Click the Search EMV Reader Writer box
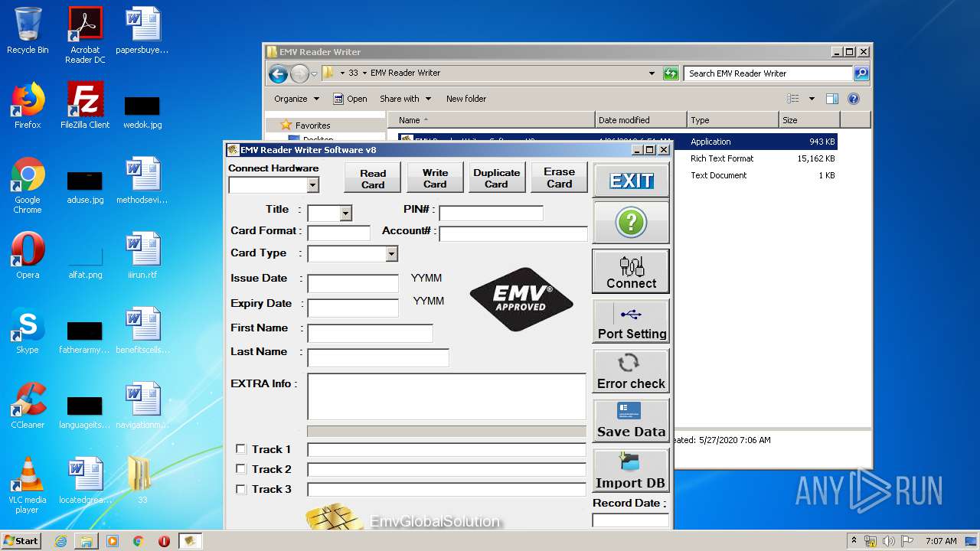Viewport: 980px width, 551px height. point(768,73)
